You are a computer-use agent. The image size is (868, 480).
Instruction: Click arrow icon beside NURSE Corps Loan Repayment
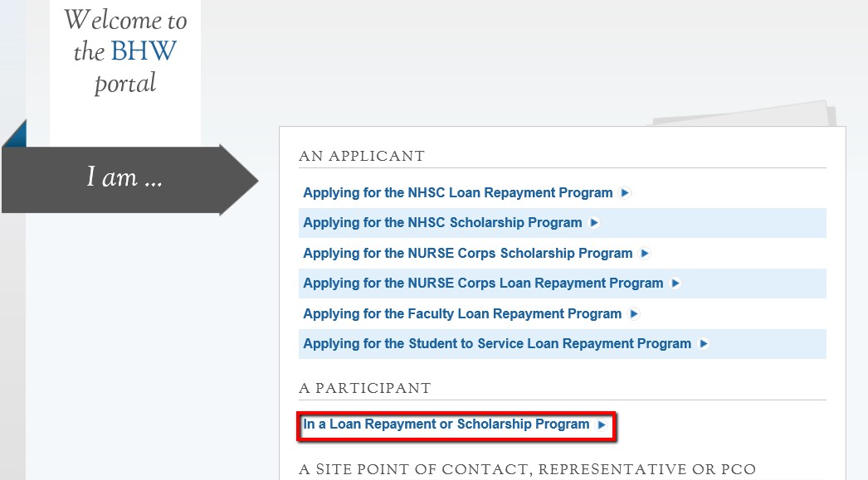coord(675,284)
